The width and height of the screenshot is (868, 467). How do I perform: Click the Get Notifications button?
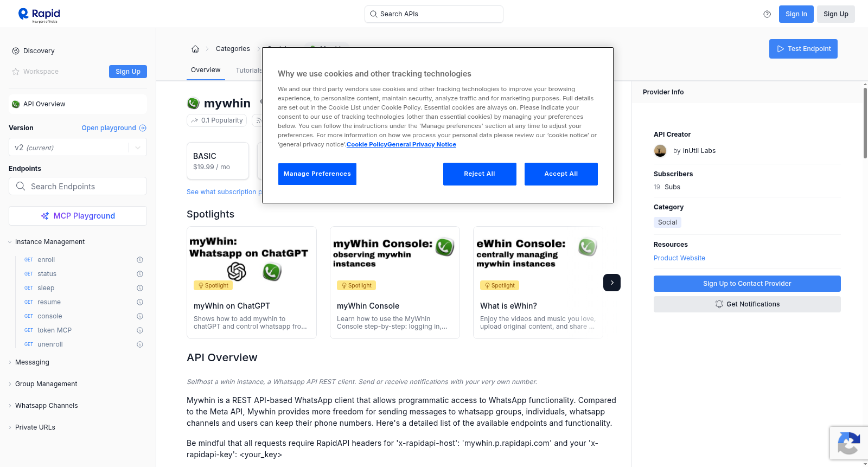click(x=747, y=304)
